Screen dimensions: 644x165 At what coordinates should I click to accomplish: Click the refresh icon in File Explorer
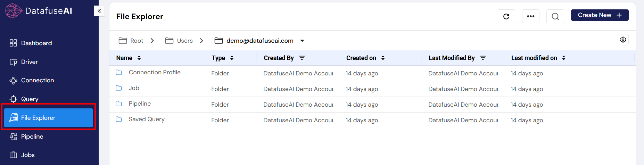(506, 16)
